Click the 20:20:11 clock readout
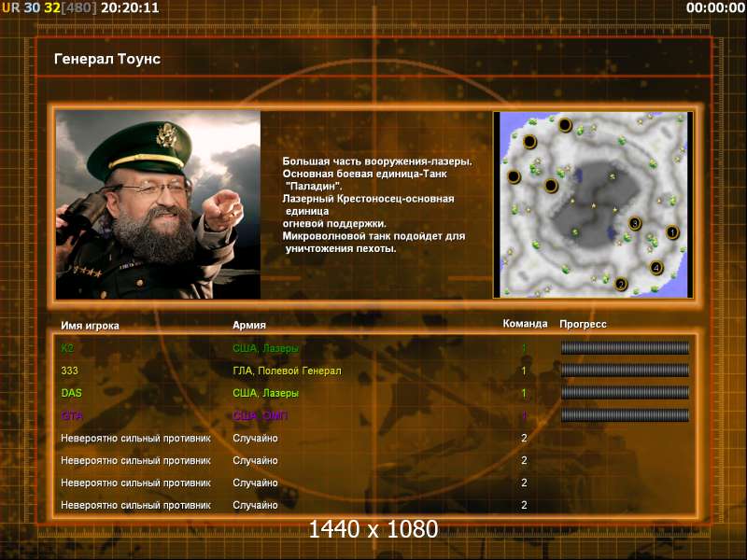Screen dimensions: 747x560 click(130, 7)
